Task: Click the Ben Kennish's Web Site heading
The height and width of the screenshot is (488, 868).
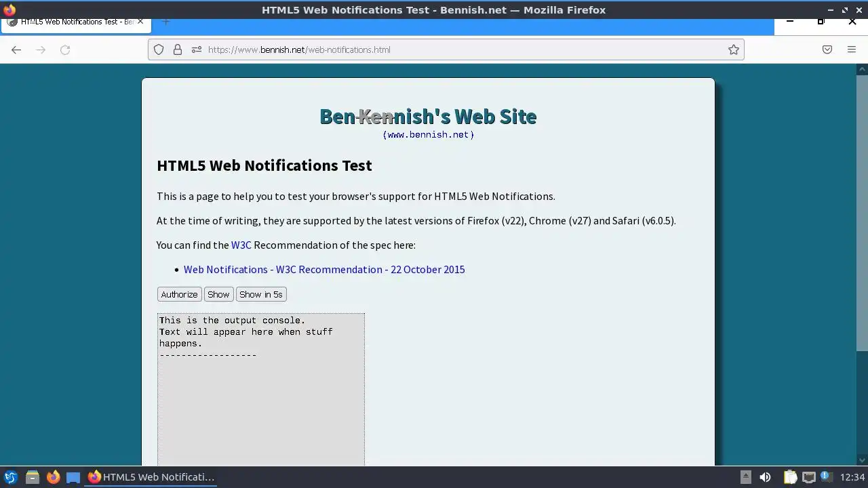Action: 428,116
